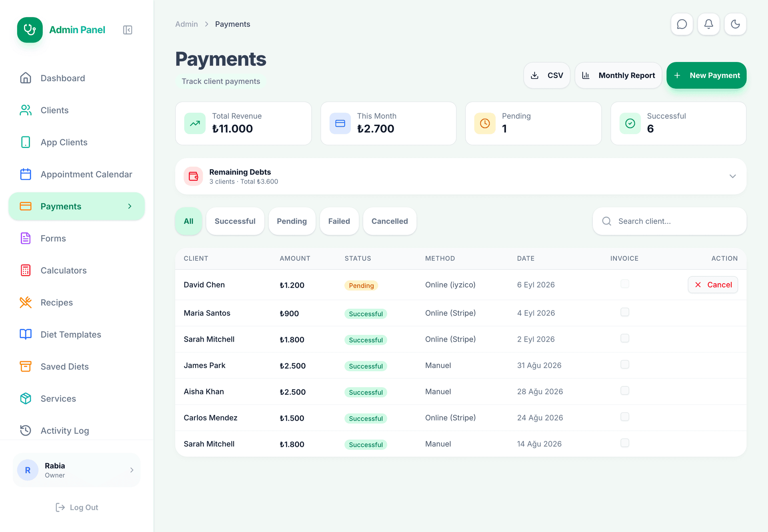Open Payments in the sidebar

pyautogui.click(x=76, y=206)
